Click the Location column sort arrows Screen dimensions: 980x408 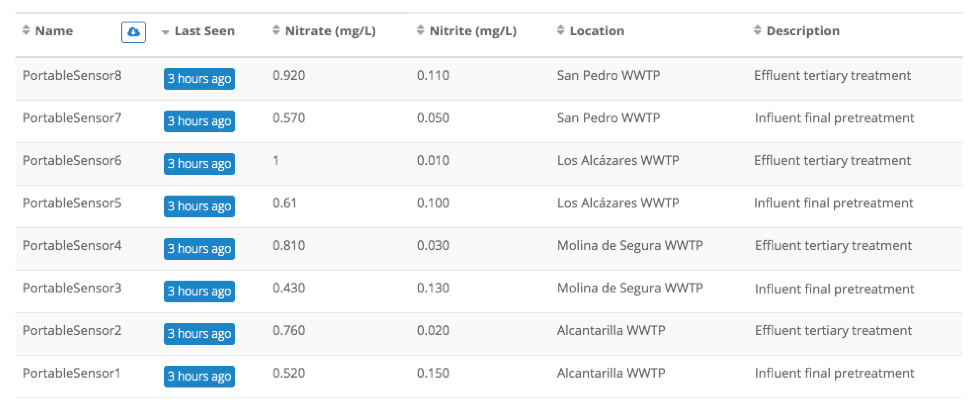click(x=560, y=30)
